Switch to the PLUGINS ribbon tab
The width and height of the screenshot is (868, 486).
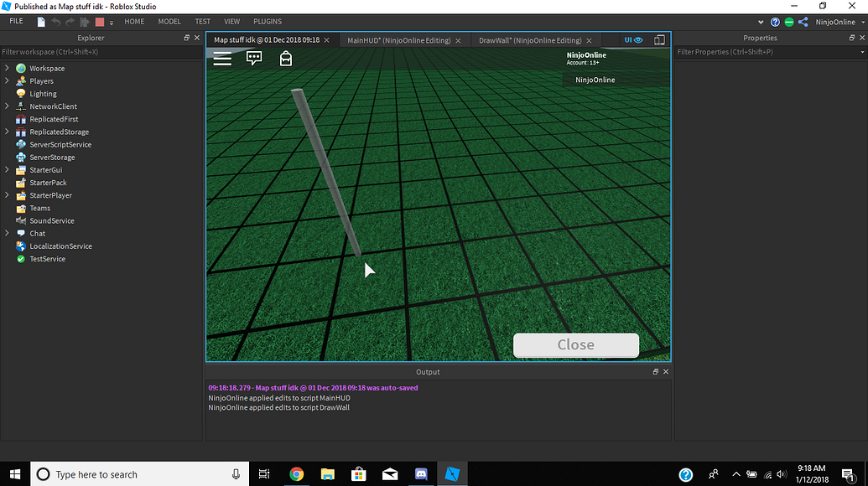268,22
